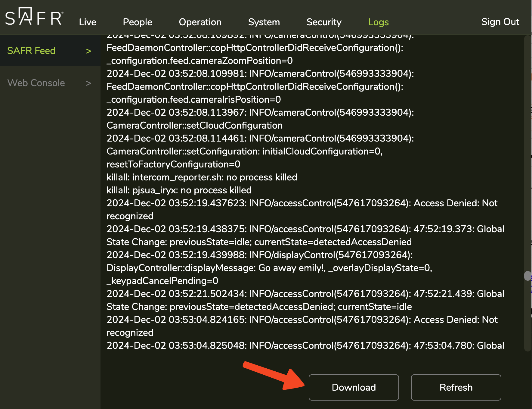Open the Live menu

(x=88, y=22)
